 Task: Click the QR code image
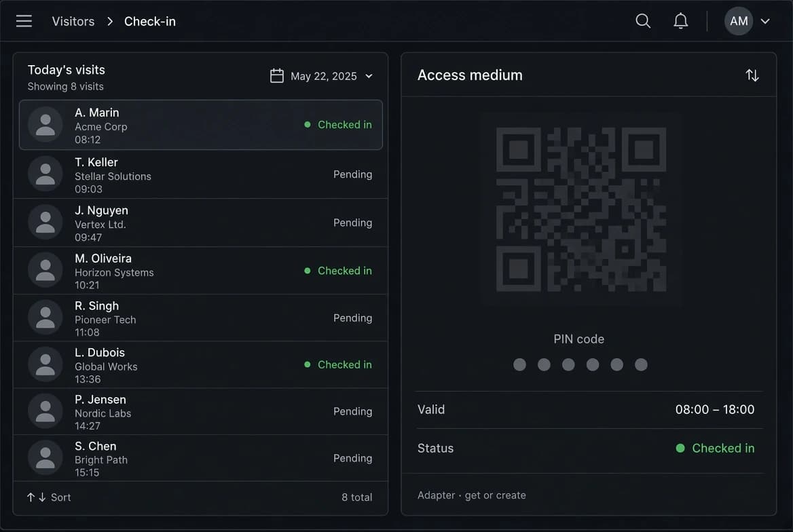pyautogui.click(x=581, y=210)
